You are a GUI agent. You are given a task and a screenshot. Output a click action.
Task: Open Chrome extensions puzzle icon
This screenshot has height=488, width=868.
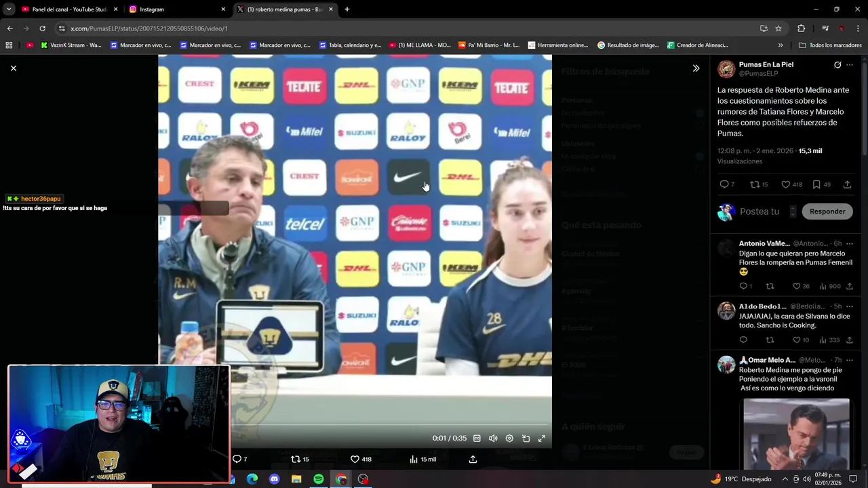pyautogui.click(x=802, y=28)
